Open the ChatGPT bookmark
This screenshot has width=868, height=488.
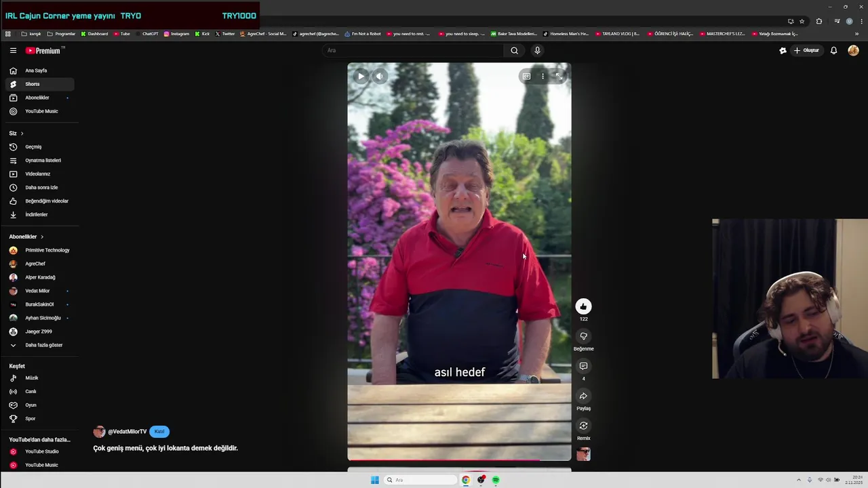click(146, 34)
